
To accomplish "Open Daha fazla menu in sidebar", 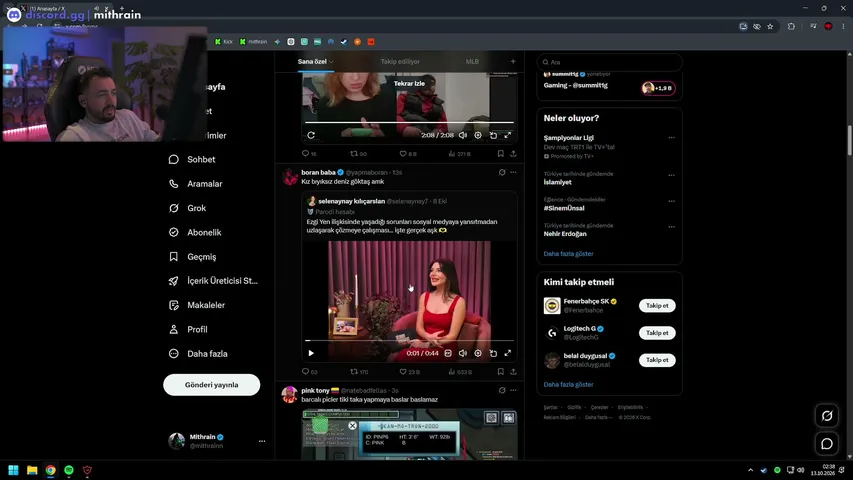I will [x=198, y=354].
